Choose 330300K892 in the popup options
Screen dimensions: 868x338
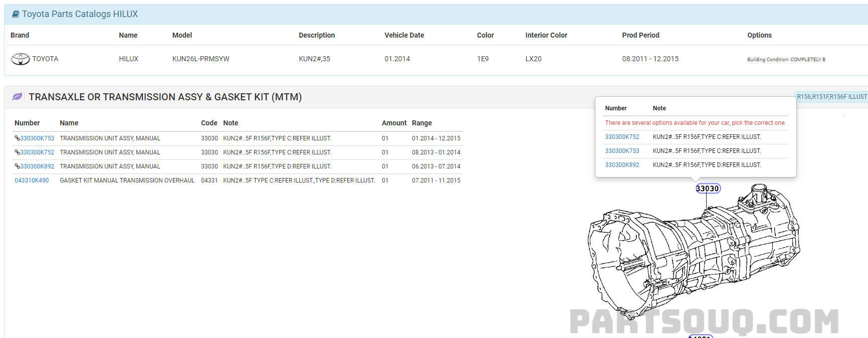(622, 165)
